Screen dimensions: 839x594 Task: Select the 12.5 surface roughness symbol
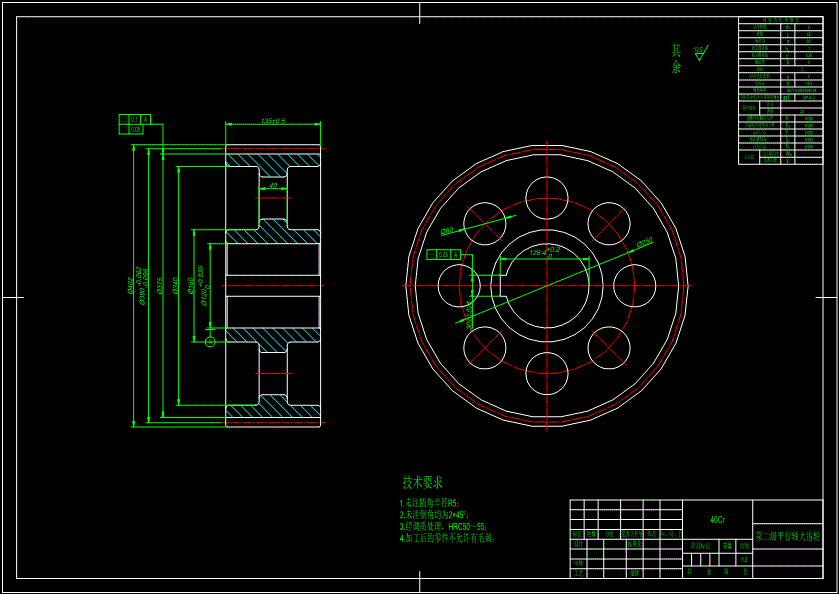(x=700, y=52)
